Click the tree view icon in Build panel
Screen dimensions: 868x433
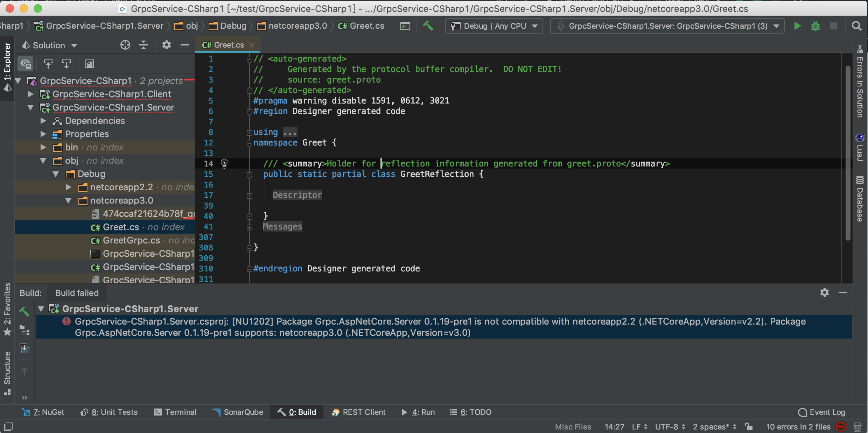coord(24,330)
